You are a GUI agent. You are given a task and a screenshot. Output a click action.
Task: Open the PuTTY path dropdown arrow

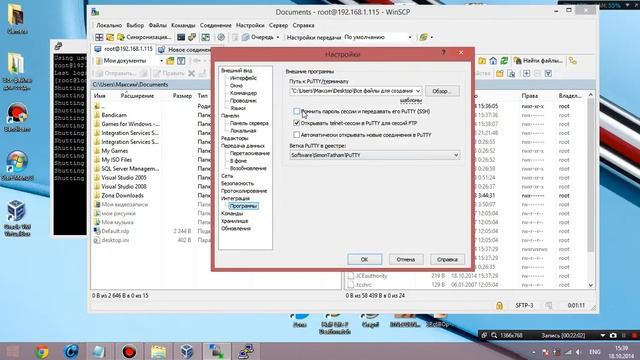(x=418, y=91)
